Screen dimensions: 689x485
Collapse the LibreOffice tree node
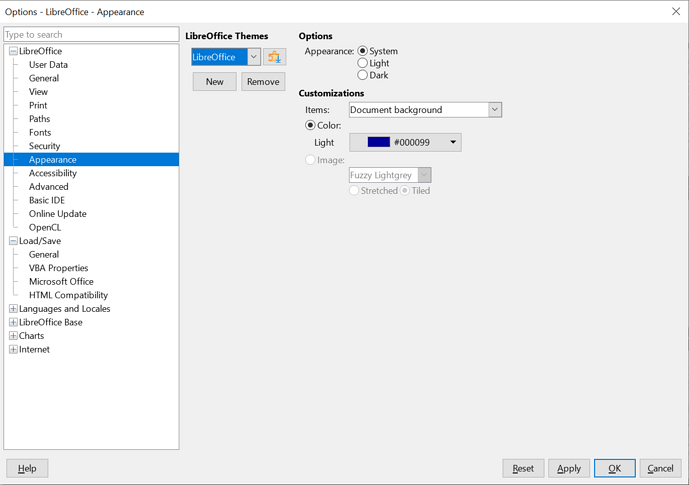(14, 51)
